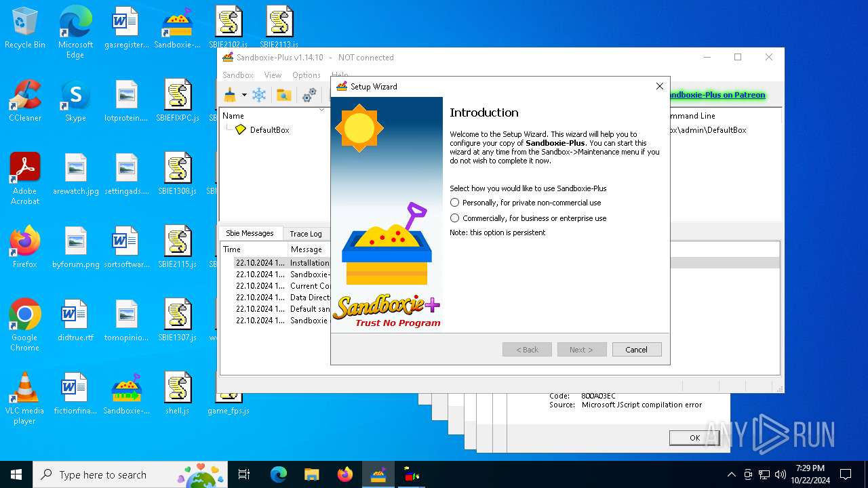Select SBIE1307.js desktop file

[178, 321]
